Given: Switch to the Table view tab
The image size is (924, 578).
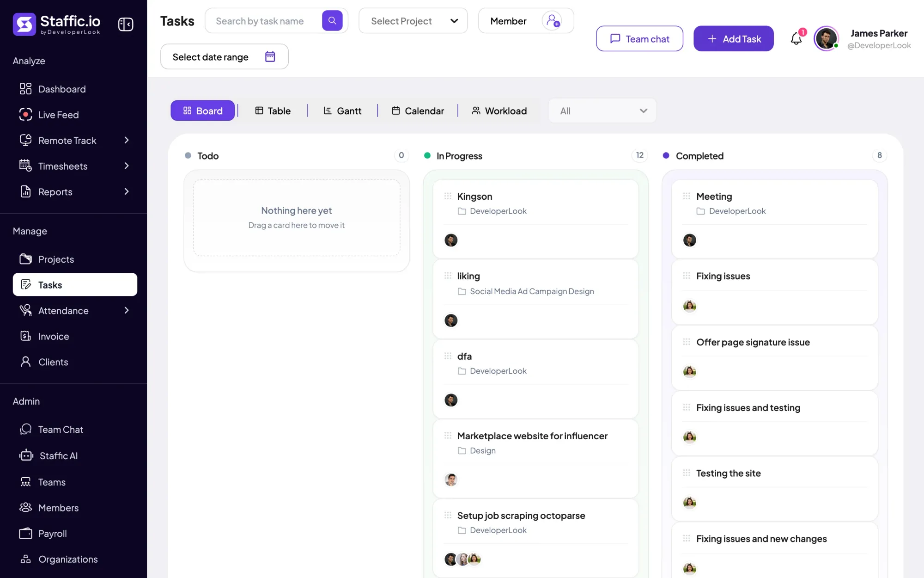Looking at the screenshot, I should 273,111.
